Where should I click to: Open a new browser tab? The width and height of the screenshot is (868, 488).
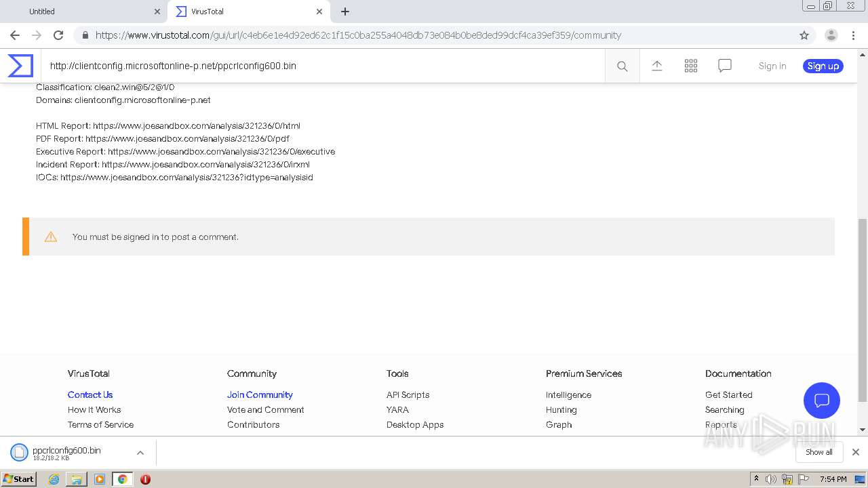[345, 12]
